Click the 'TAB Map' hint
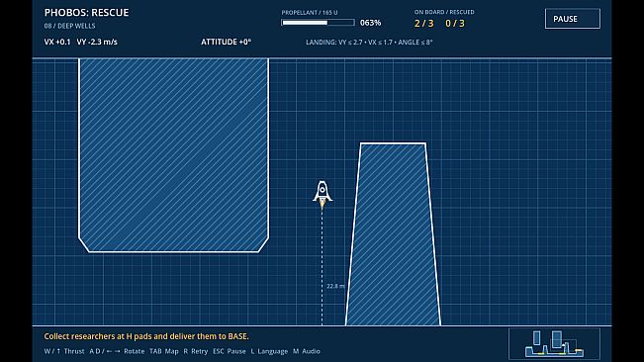The width and height of the screenshot is (644, 362). 164,351
